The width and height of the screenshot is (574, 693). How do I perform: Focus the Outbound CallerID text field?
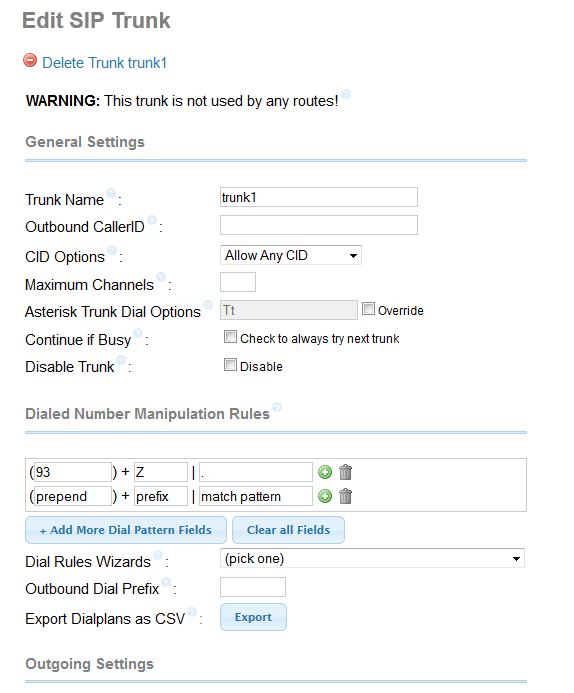(x=319, y=225)
